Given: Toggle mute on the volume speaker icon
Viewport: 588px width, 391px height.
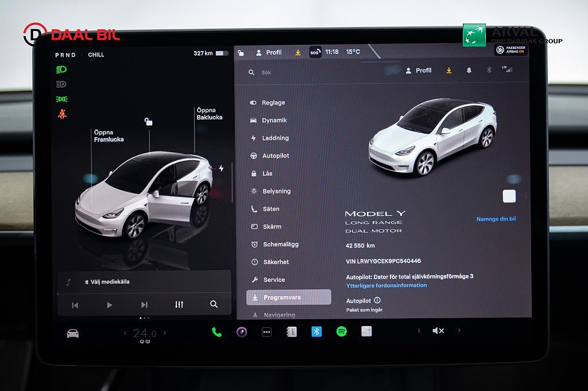Looking at the screenshot, I should coord(438,331).
